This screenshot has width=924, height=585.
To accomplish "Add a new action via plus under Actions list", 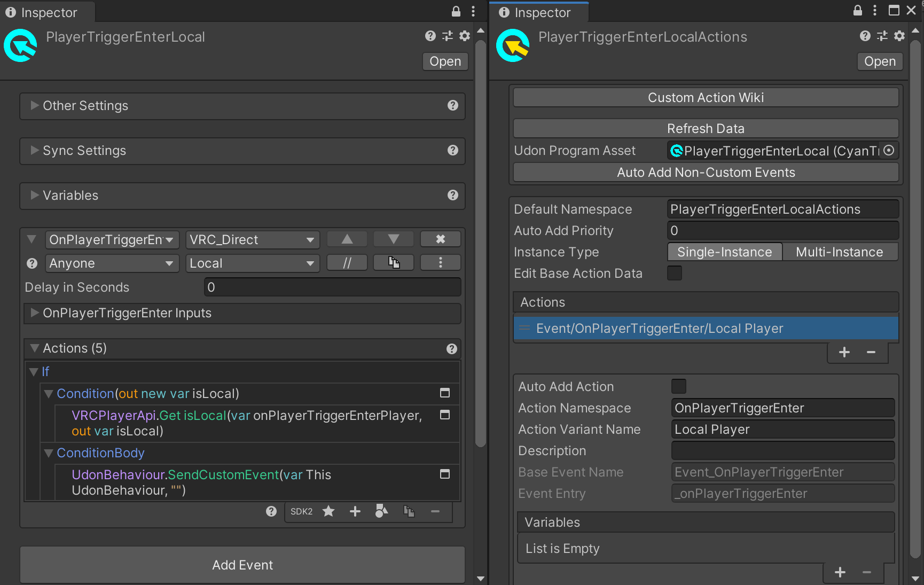I will (844, 352).
